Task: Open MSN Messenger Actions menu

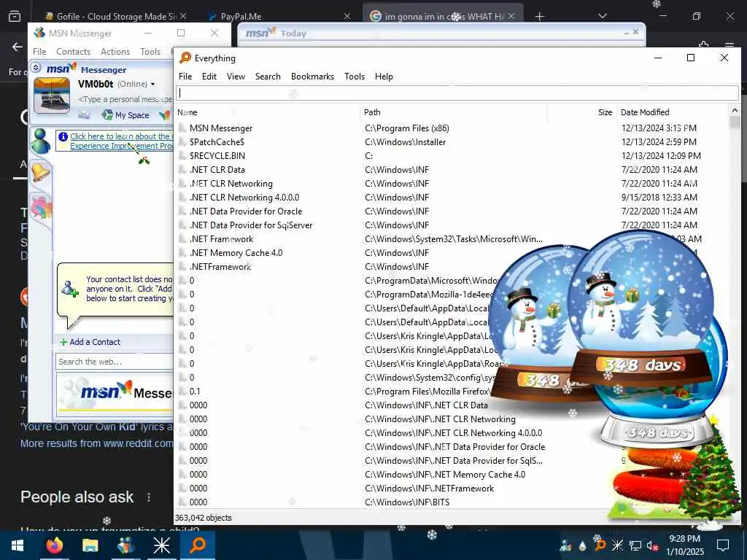Action: pyautogui.click(x=115, y=52)
